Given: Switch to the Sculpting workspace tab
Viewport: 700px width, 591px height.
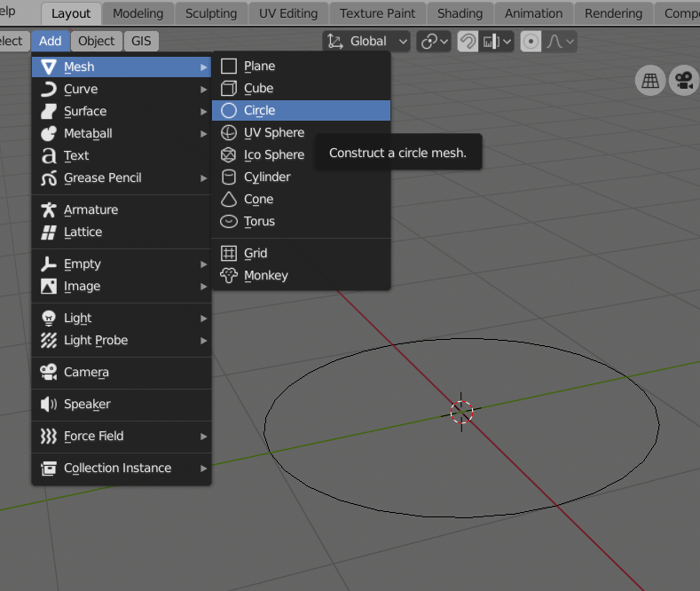Looking at the screenshot, I should coord(211,14).
